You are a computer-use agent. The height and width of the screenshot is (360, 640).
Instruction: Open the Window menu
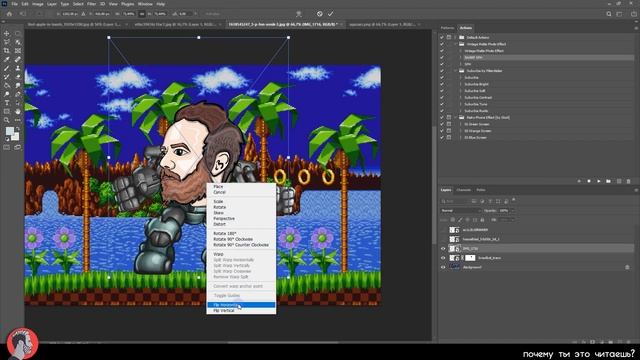(x=145, y=4)
